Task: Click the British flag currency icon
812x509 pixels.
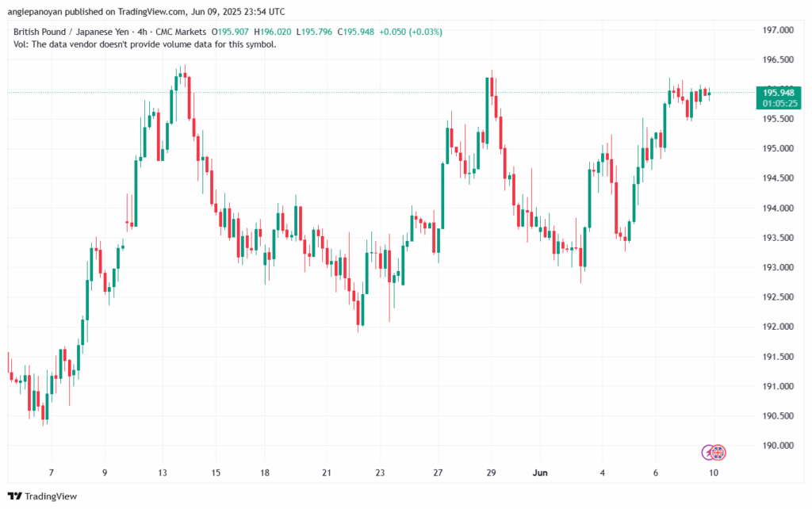Action: [x=718, y=453]
